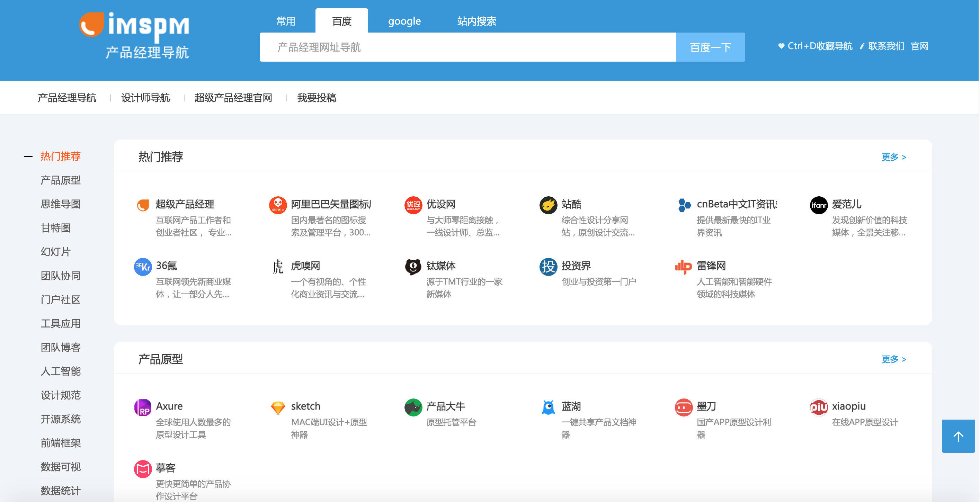Viewport: 980px width, 502px height.
Task: Open the Axure tool icon
Action: 142,406
